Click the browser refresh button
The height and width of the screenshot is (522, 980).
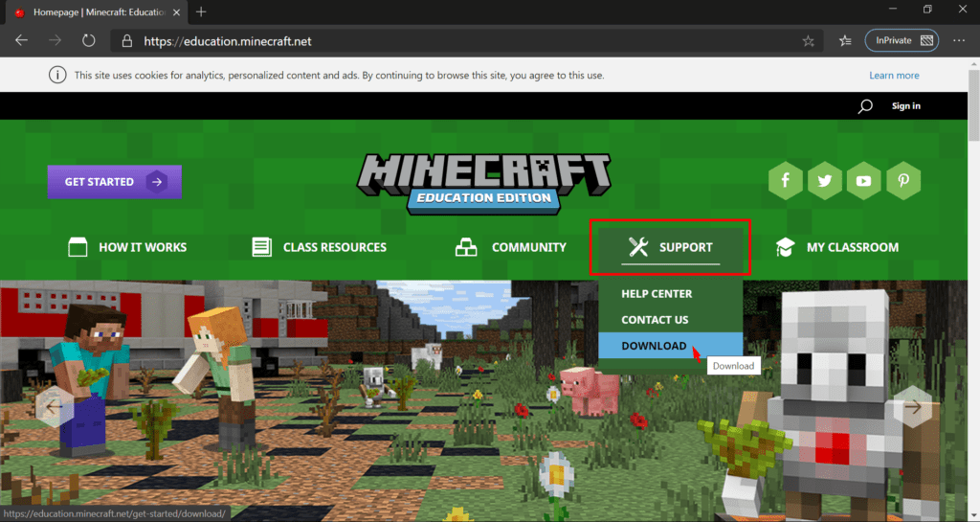coord(88,41)
